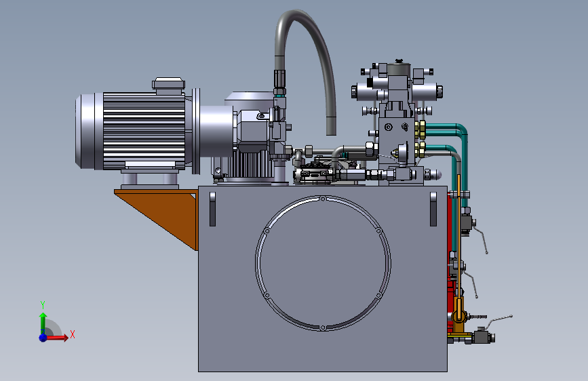The image size is (588, 381).
Task: Select the motor's rounded rear end cap
Action: coord(90,131)
